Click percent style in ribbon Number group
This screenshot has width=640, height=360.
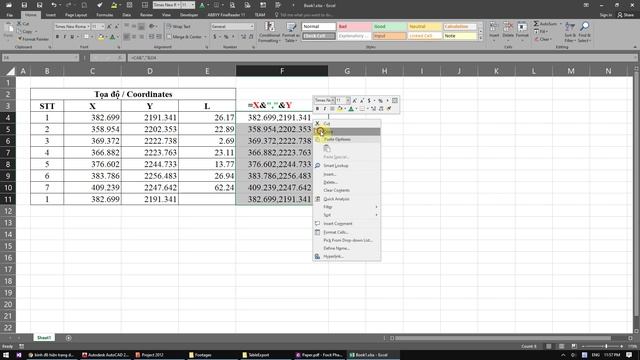(226, 37)
